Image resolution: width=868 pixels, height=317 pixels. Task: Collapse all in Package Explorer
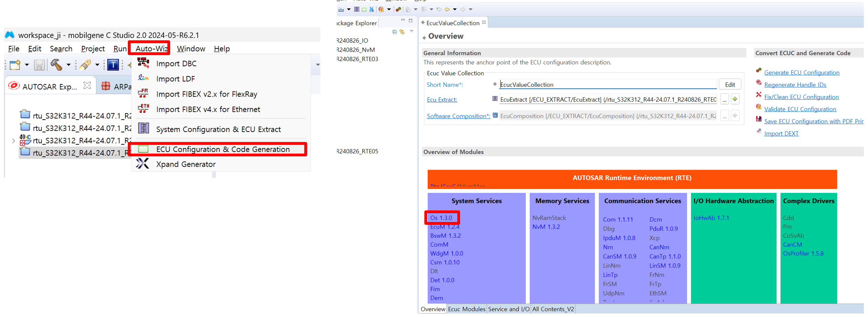click(395, 32)
